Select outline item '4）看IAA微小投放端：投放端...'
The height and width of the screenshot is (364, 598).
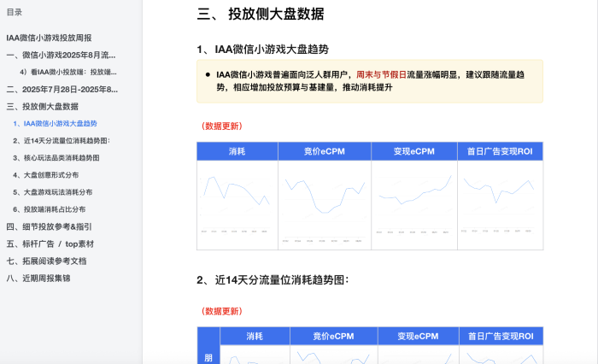tap(68, 72)
